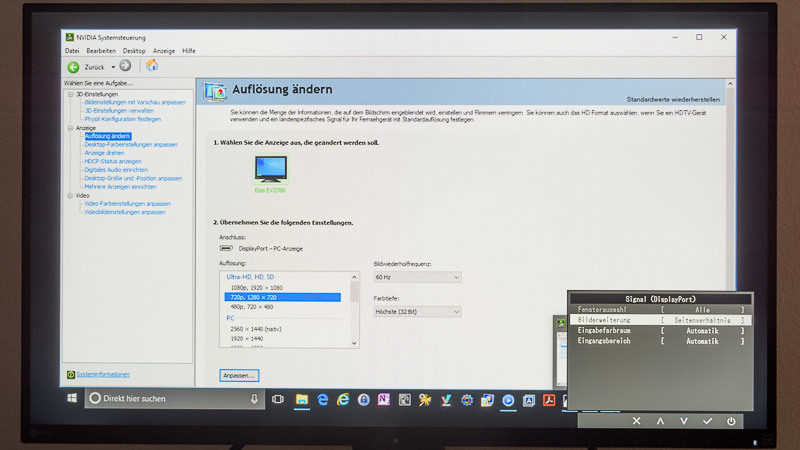
Task: Collapse the 3D-Einstellungen tree node
Action: (70, 94)
